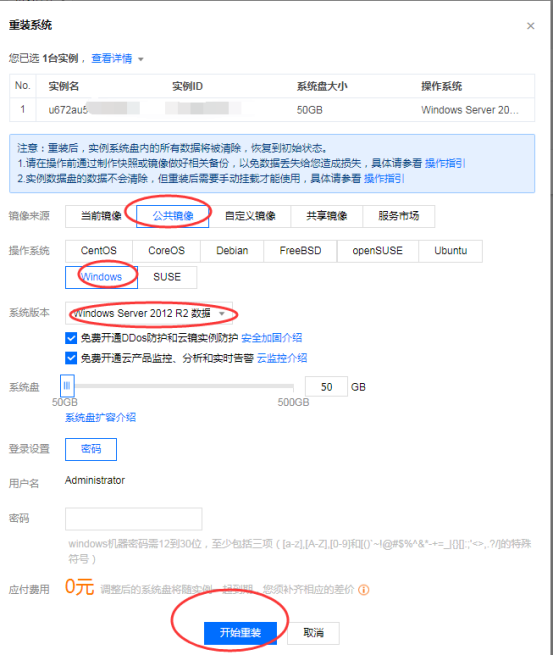Close the 重装系统 dialog with X
The image size is (554, 655).
[x=531, y=26]
